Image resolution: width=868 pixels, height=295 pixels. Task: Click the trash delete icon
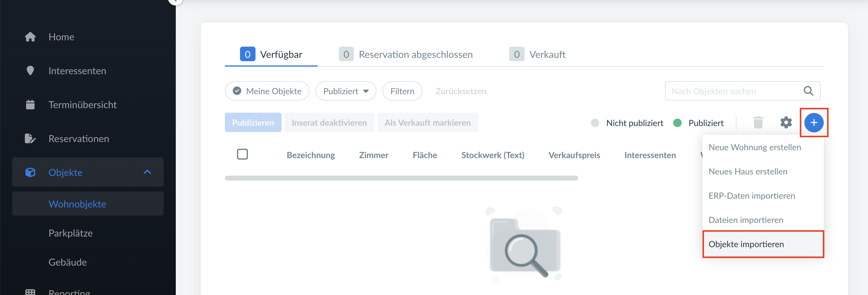coord(758,123)
